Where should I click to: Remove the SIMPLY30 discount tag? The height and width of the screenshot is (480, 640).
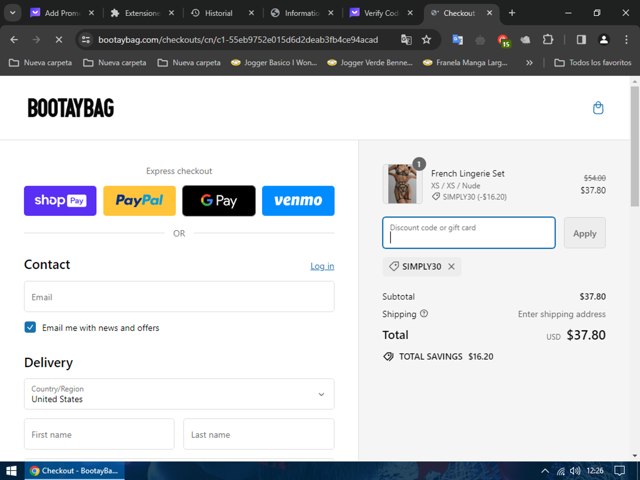pos(451,267)
